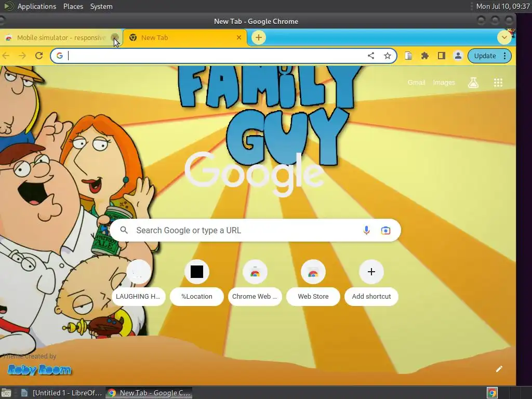Click the Search Google or type a URL box
The width and height of the screenshot is (532, 399).
[255, 230]
